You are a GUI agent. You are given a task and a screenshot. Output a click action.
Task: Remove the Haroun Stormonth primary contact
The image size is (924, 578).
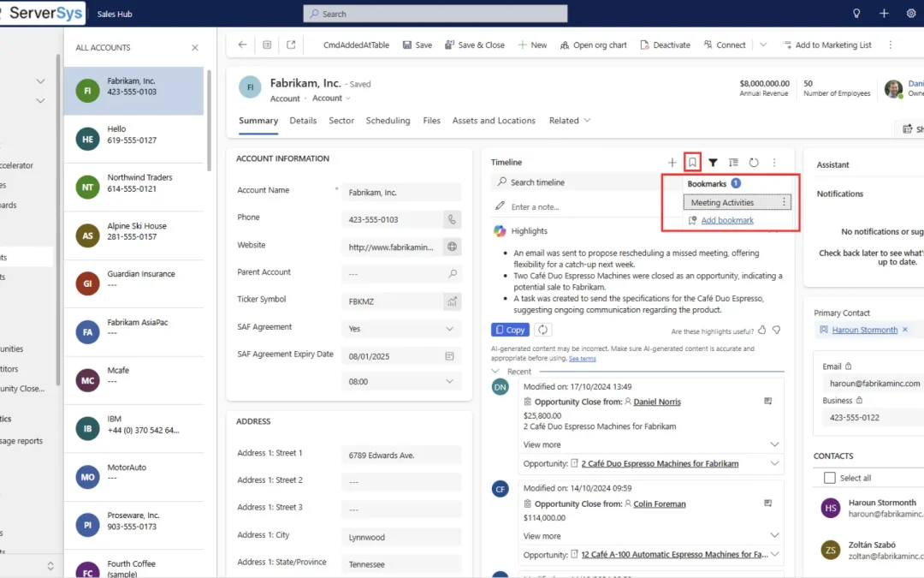[x=905, y=330]
